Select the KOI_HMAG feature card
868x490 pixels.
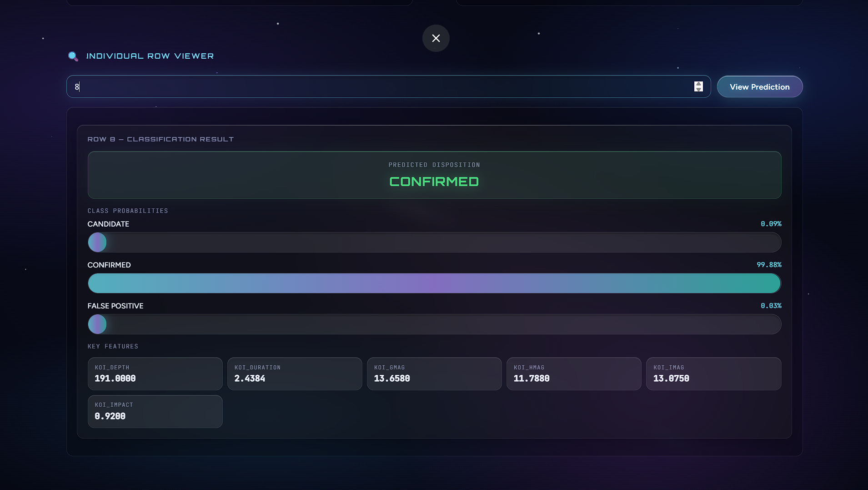(x=574, y=374)
